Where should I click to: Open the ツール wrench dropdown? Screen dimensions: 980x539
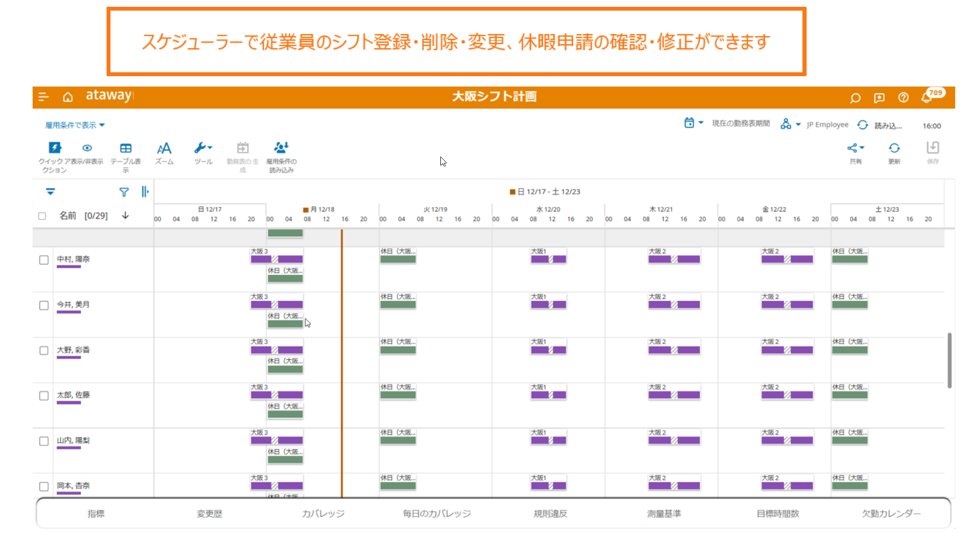(203, 148)
